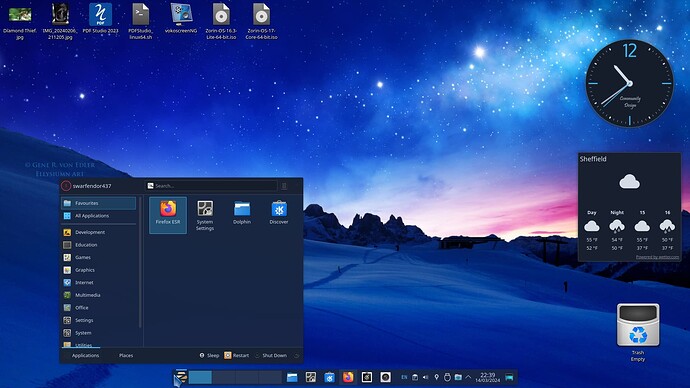This screenshot has height=388, width=690.
Task: Switch to the second virtual desktop in pager
Action: [x=224, y=377]
